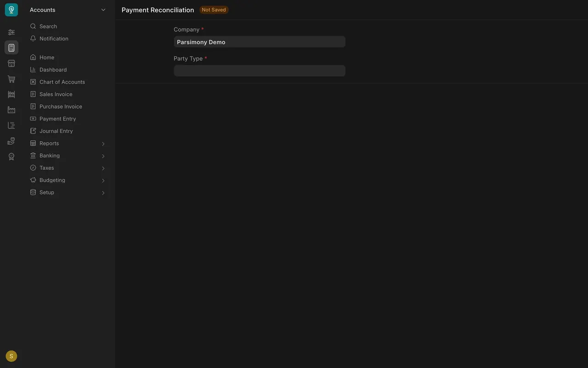
Task: Click the Company field showing Parsimony Demo
Action: pyautogui.click(x=260, y=42)
